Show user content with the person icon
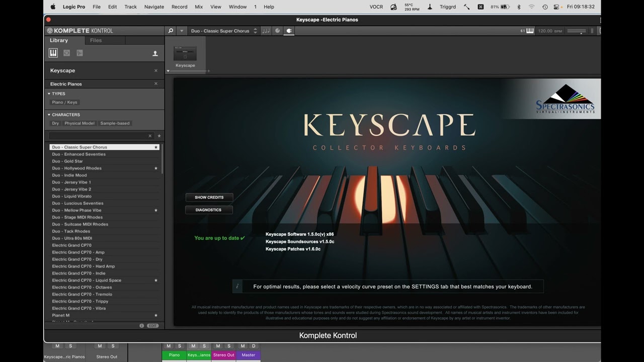 [x=155, y=53]
